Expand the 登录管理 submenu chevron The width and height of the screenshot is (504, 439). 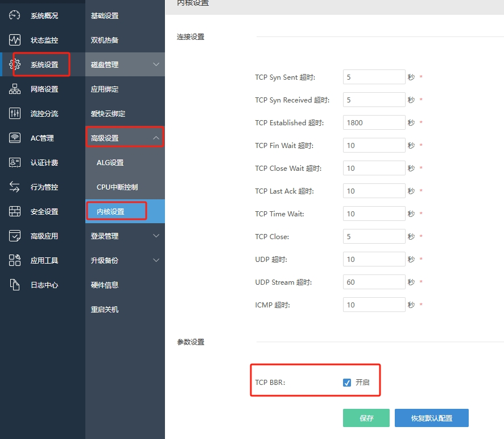point(156,236)
